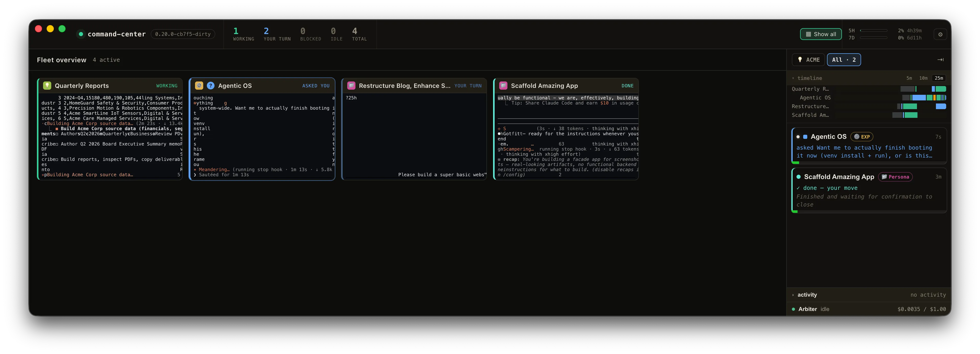Viewport: 980px width, 354px height.
Task: Select the ACME filter chip
Action: click(809, 60)
